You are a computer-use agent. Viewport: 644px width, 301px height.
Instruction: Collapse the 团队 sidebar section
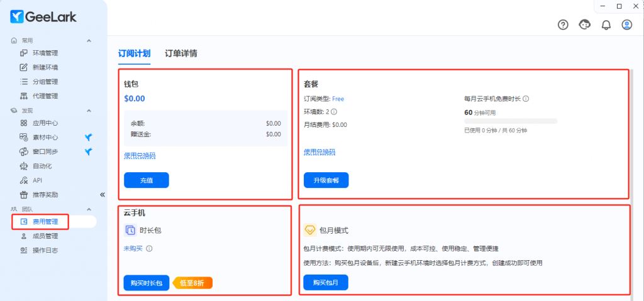pos(89,209)
